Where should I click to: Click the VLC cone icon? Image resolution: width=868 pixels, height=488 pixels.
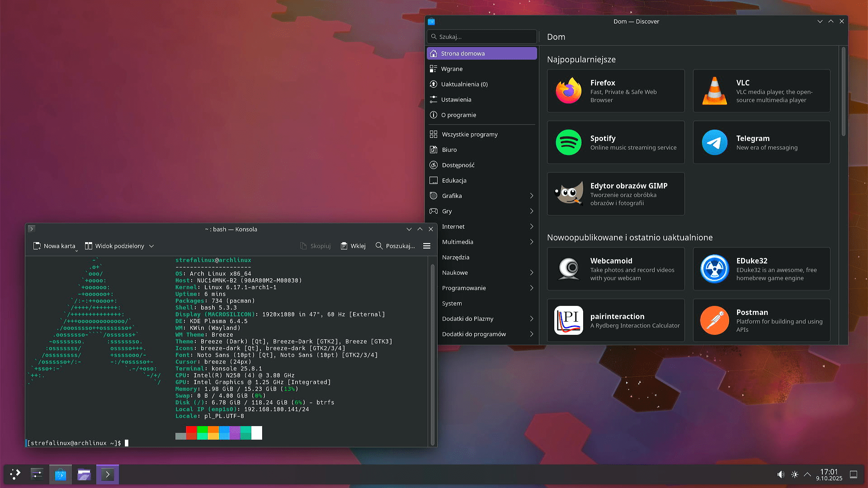[714, 91]
